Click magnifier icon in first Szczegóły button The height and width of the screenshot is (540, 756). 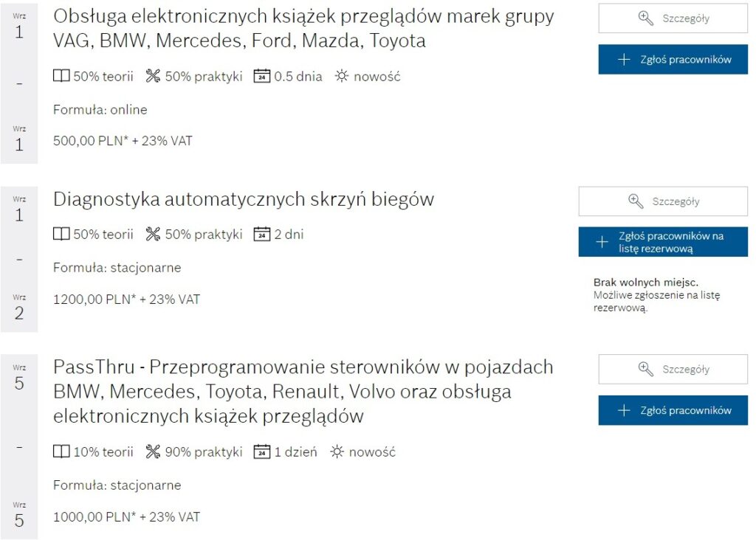646,18
